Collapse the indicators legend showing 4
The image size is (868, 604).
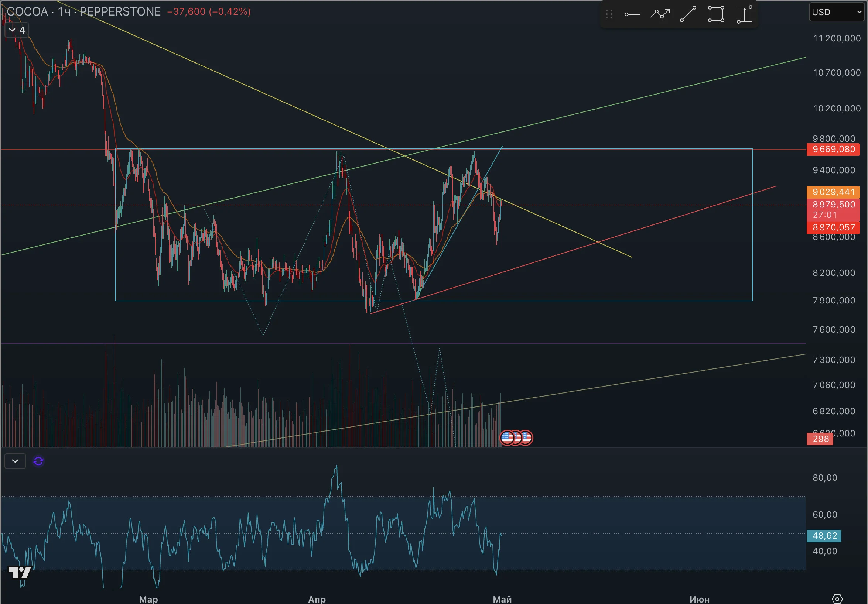[17, 30]
